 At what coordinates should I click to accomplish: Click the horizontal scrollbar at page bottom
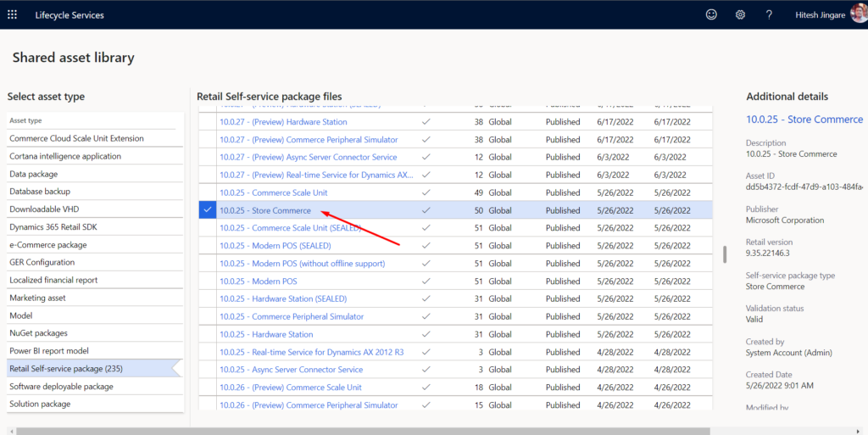click(x=363, y=431)
